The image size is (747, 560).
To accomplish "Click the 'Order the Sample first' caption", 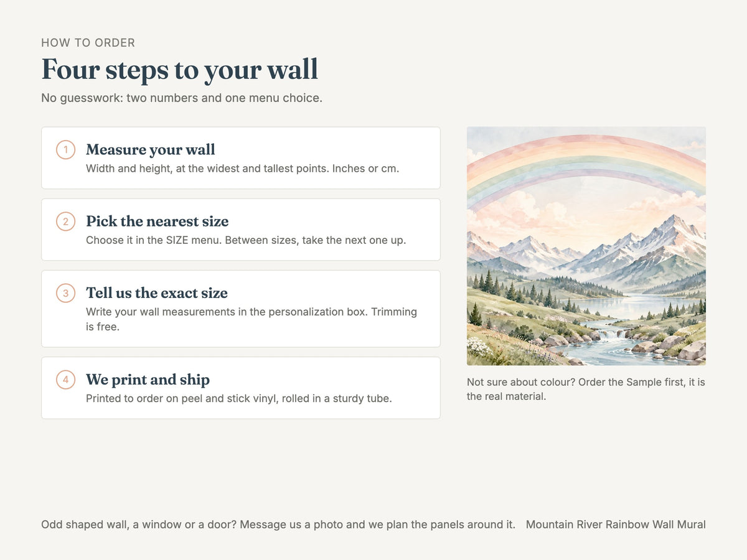I will pos(586,389).
